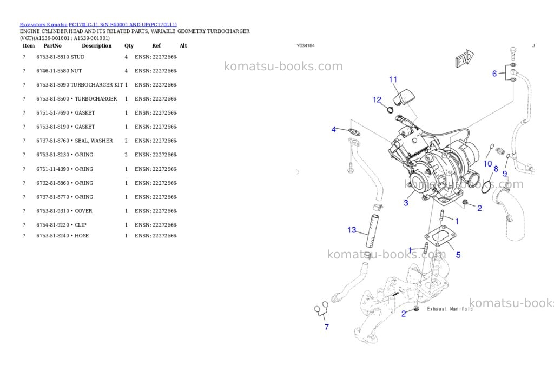Click the Exhaust Manifold label

[450, 309]
